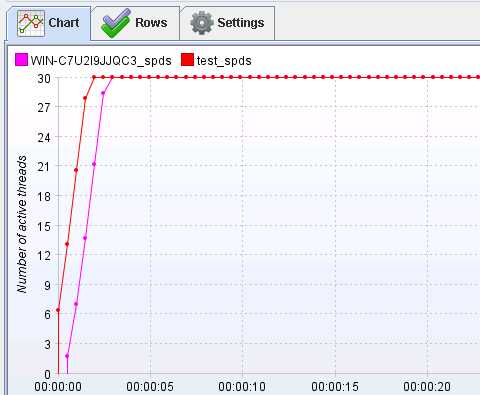480x395 pixels.
Task: Select legend label test_spds
Action: tap(224, 61)
